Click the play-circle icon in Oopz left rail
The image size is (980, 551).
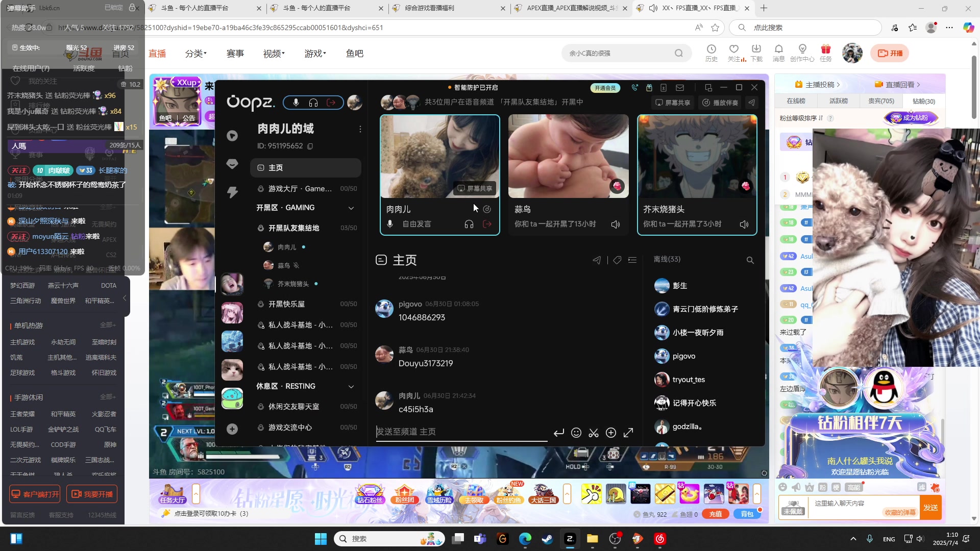[x=232, y=136]
